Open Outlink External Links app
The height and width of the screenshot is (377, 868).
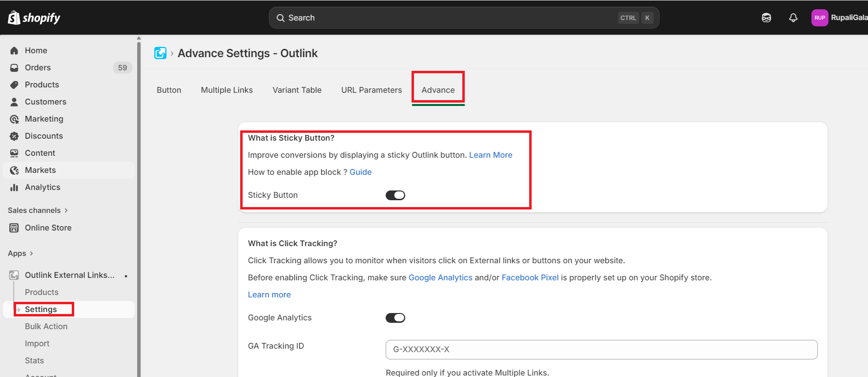click(x=69, y=275)
